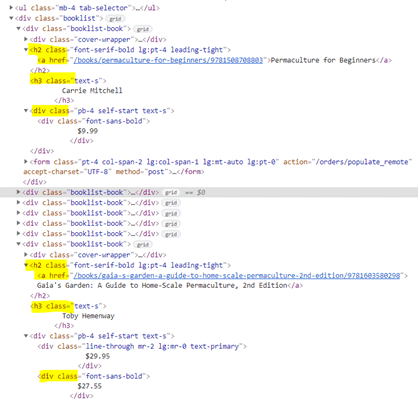418x402 pixels.
Task: Toggle grid badge on selected $0 row
Action: [171, 192]
